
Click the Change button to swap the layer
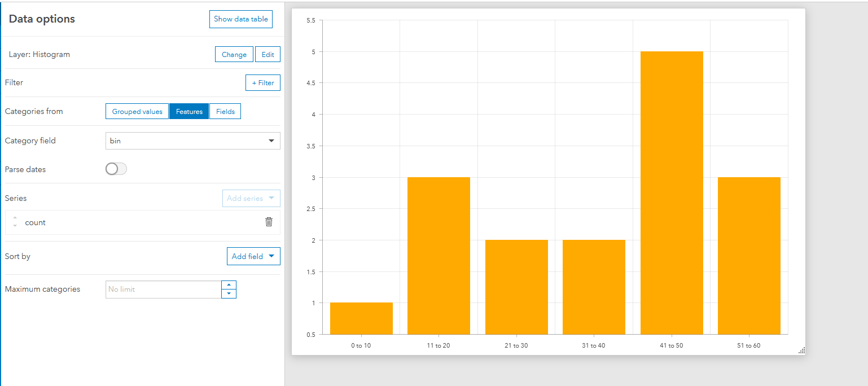pyautogui.click(x=234, y=54)
